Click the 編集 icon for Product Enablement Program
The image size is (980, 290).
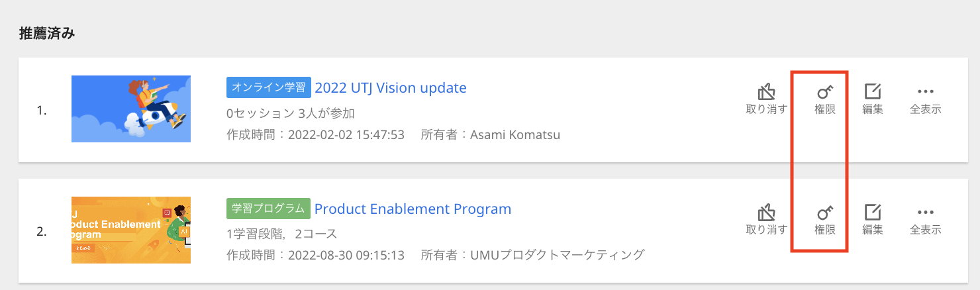point(873,213)
